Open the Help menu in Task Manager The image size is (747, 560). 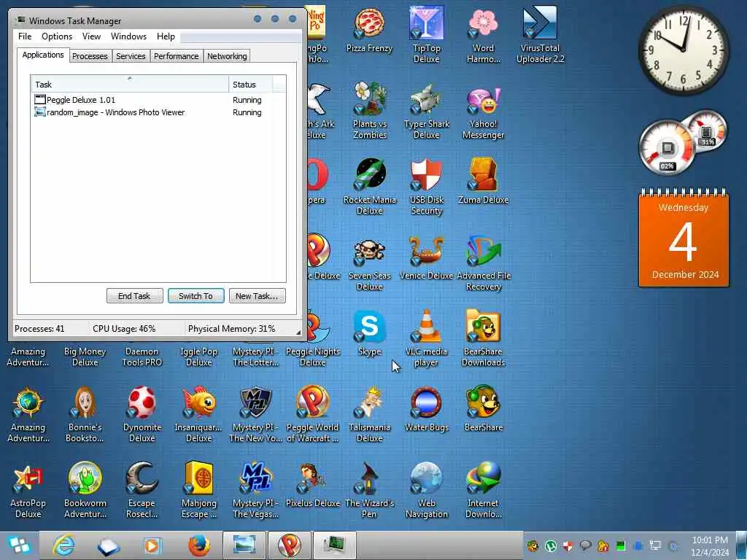tap(166, 36)
